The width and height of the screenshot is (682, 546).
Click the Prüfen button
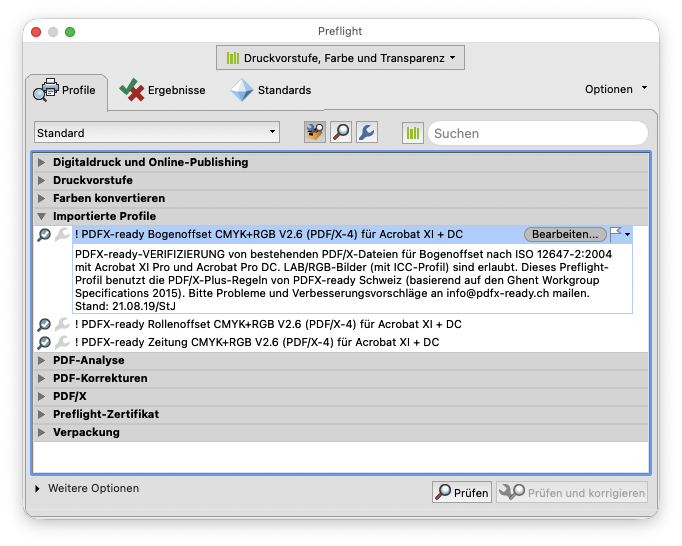click(462, 492)
